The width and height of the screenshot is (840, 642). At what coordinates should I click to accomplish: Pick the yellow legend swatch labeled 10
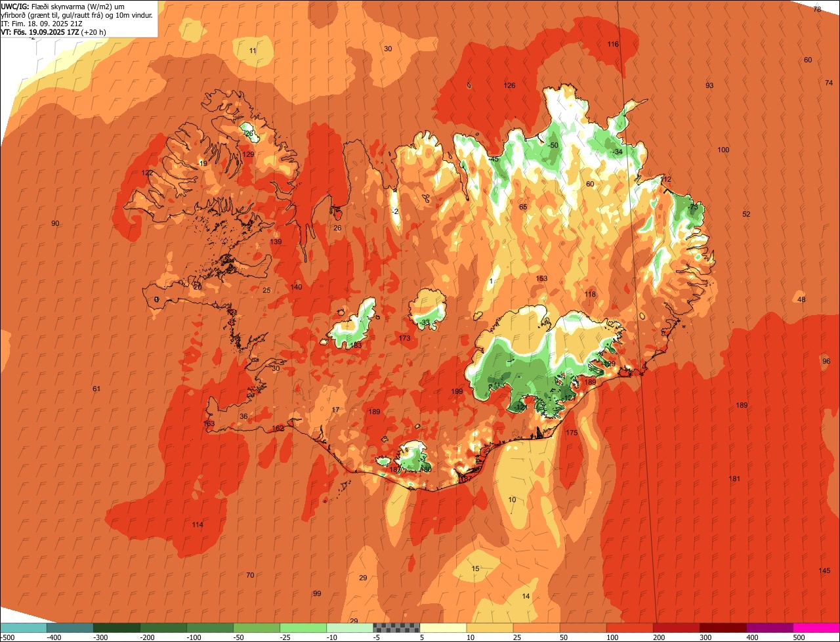tap(490, 628)
